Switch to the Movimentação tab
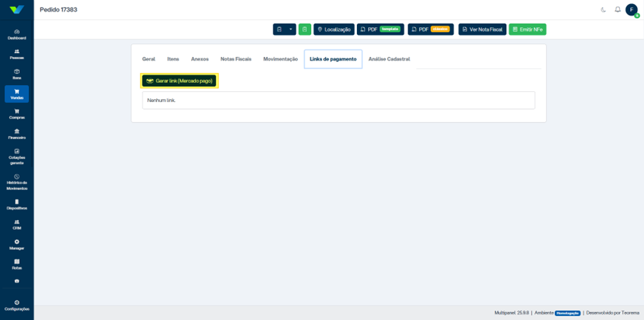Image resolution: width=644 pixels, height=320 pixels. tap(280, 59)
